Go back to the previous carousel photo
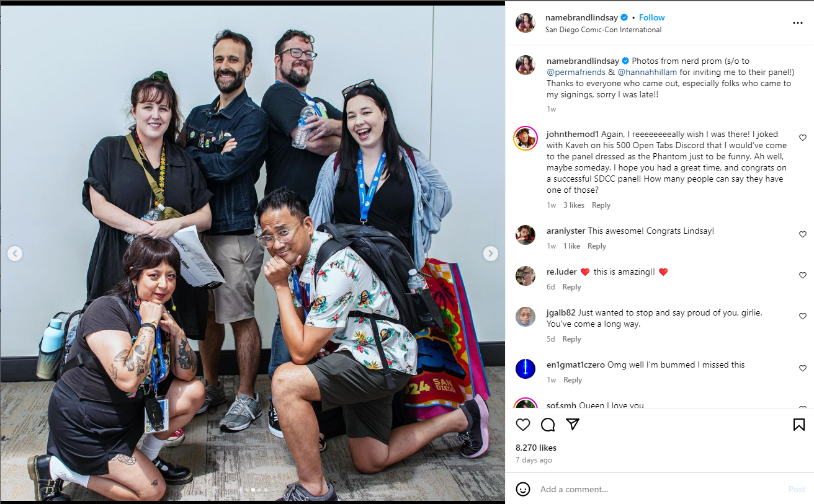Screen dimensions: 814x504 point(15,253)
